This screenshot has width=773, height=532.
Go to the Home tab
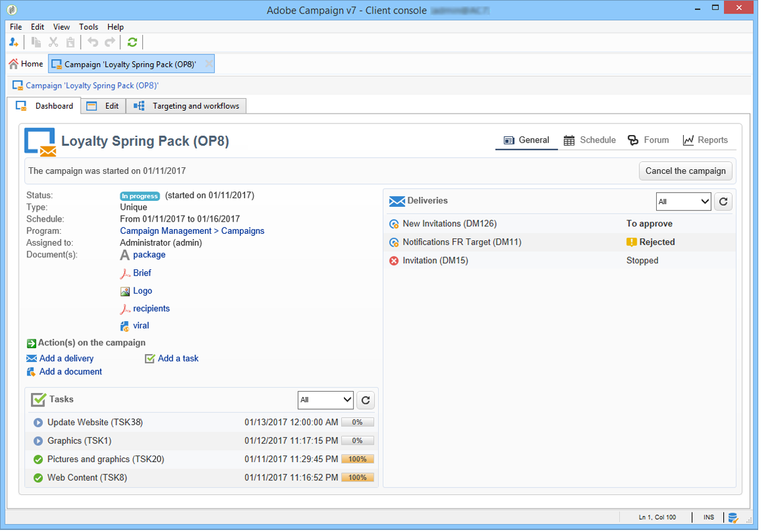pyautogui.click(x=27, y=64)
